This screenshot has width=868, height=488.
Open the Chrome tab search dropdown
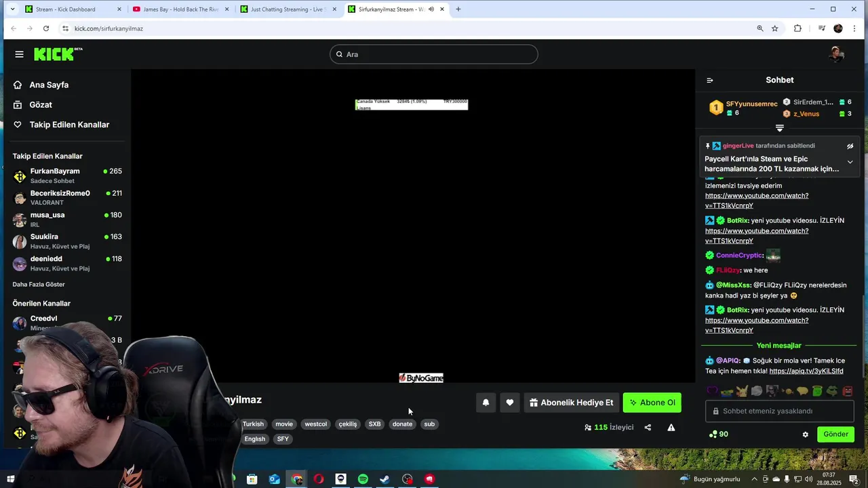coord(12,9)
